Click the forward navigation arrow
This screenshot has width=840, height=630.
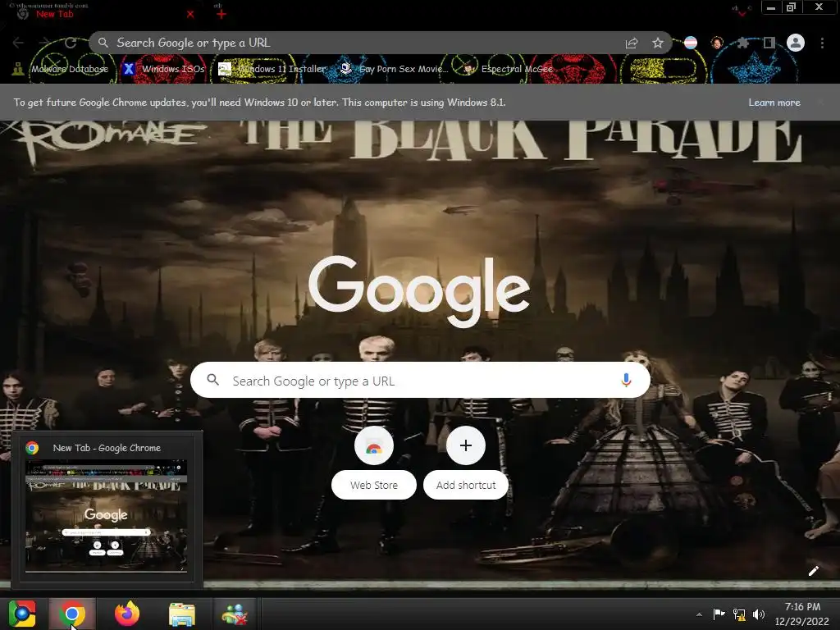(x=44, y=43)
